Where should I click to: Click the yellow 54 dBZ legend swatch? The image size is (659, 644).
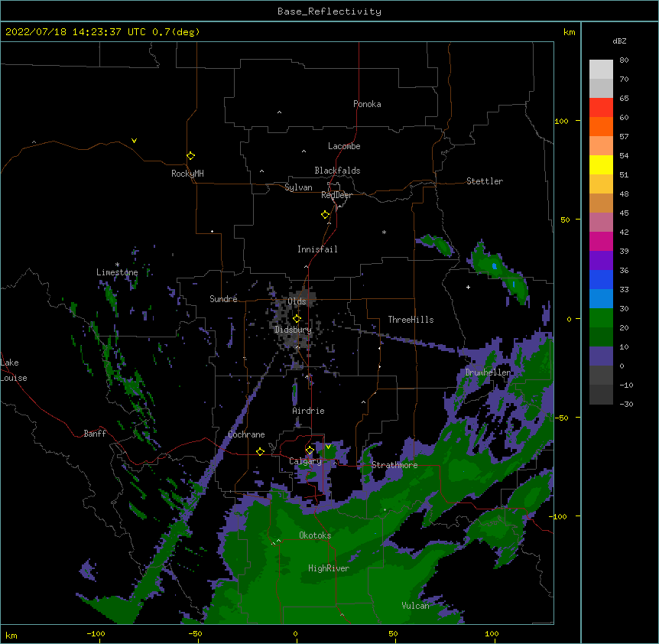pos(601,164)
